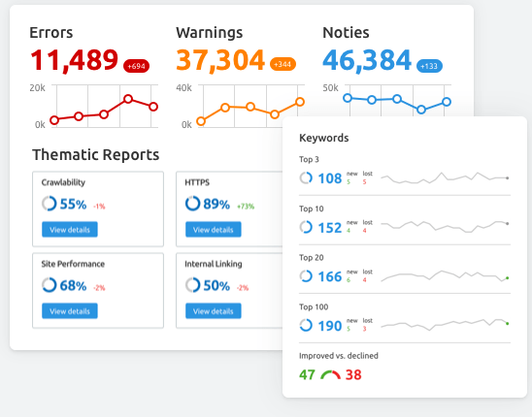Open View details for HTTPS report
Image resolution: width=532 pixels, height=417 pixels.
pyautogui.click(x=213, y=230)
